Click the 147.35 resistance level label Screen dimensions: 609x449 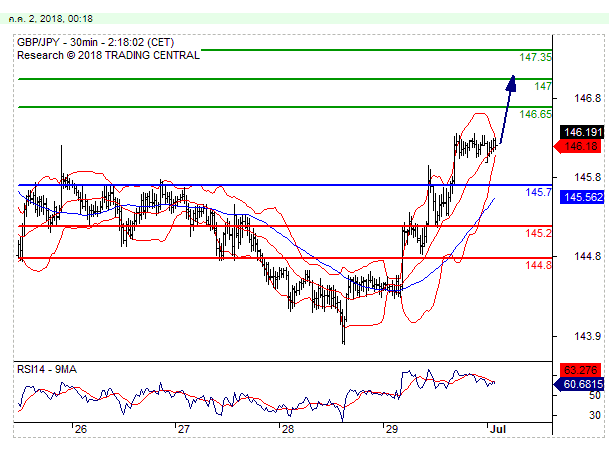click(535, 57)
